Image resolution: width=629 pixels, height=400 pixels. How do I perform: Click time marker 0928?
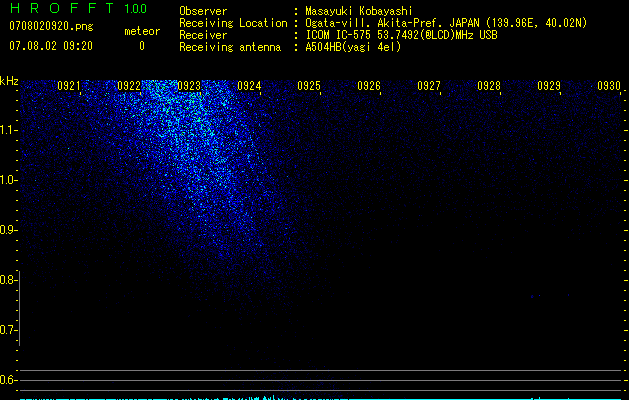pos(489,86)
